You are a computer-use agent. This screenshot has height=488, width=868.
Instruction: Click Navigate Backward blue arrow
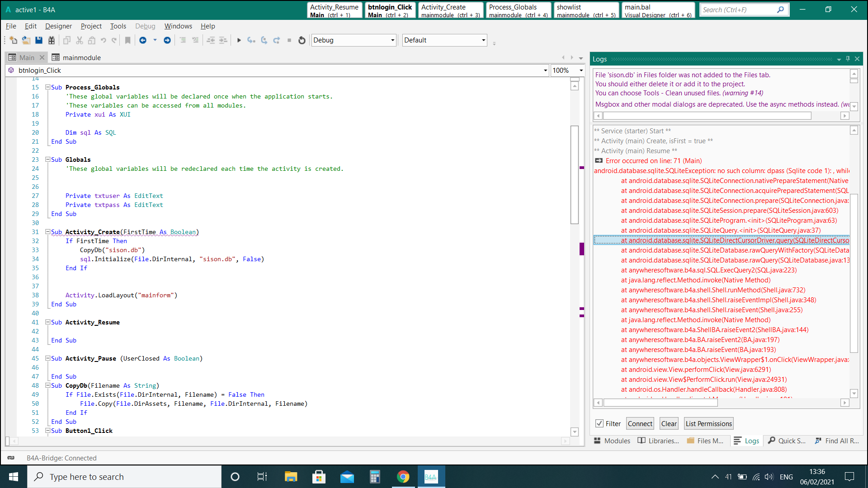[143, 40]
